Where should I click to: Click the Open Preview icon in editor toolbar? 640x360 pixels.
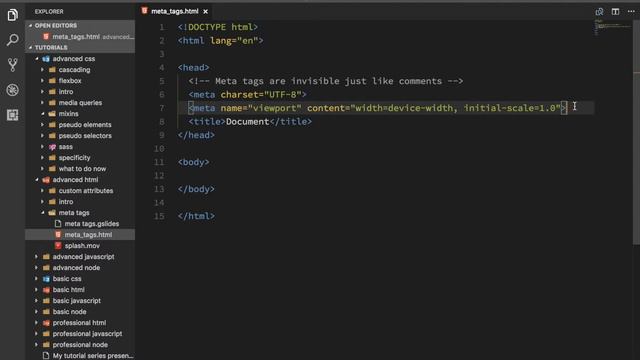[599, 11]
